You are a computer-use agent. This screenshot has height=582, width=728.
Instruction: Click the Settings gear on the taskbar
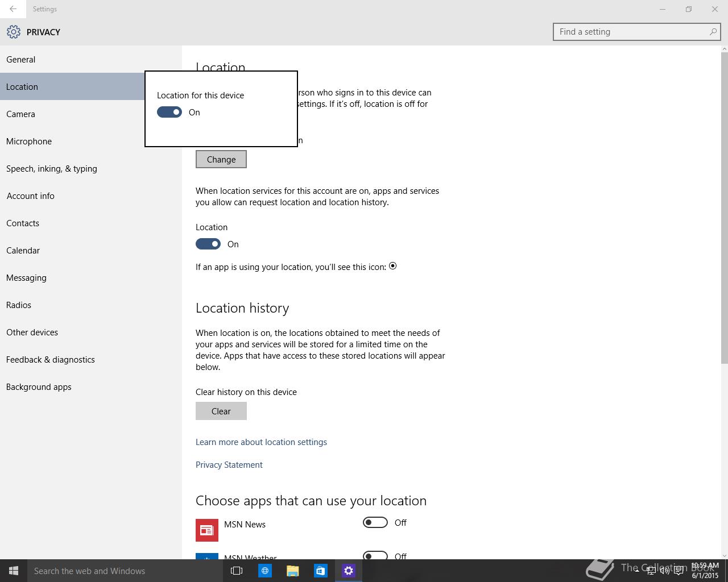pyautogui.click(x=349, y=571)
